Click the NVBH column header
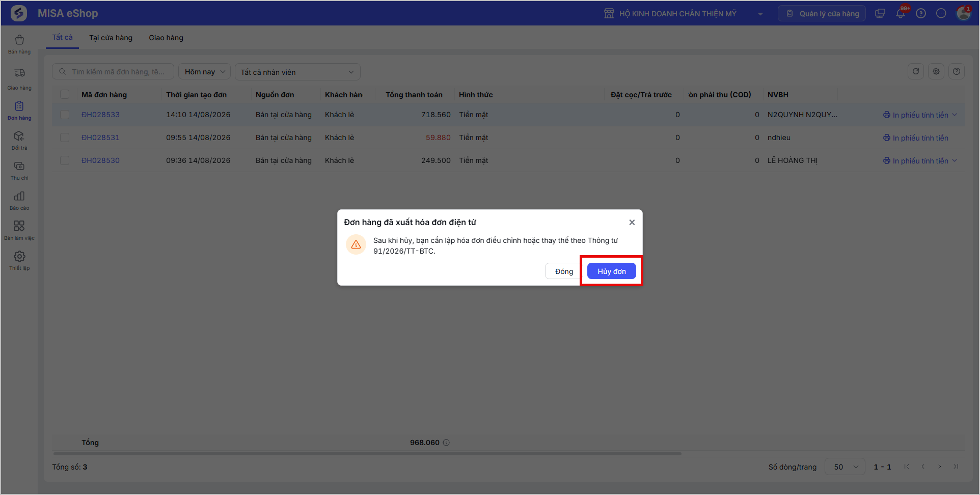980x495 pixels. (778, 95)
